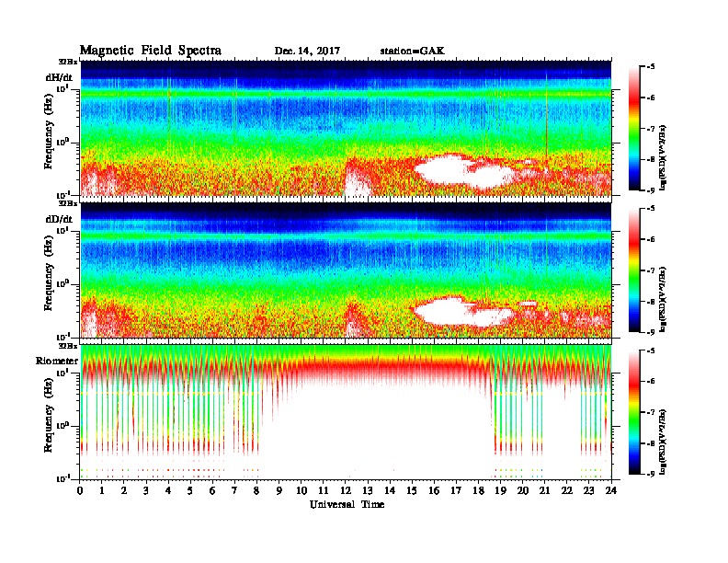Click the hour 15 tick label
The image size is (728, 563).
pos(412,490)
